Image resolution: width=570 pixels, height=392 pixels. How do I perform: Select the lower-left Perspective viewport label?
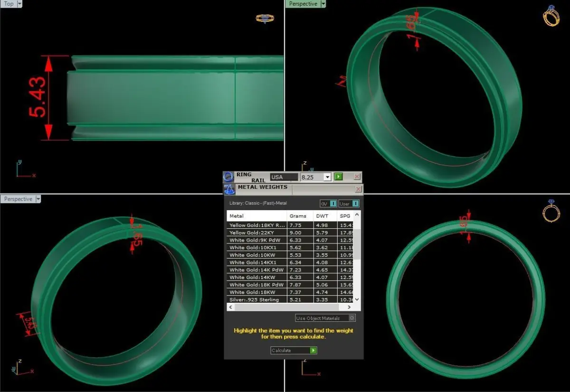pos(18,199)
